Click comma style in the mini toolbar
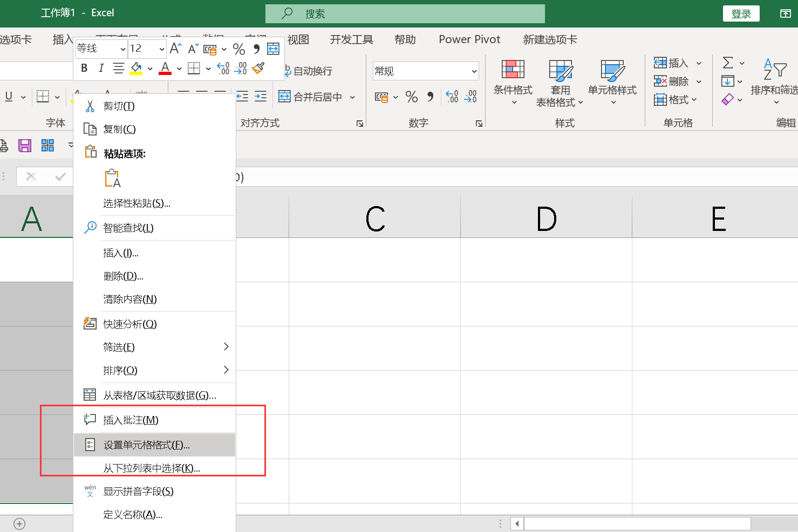This screenshot has height=532, width=798. (257, 49)
